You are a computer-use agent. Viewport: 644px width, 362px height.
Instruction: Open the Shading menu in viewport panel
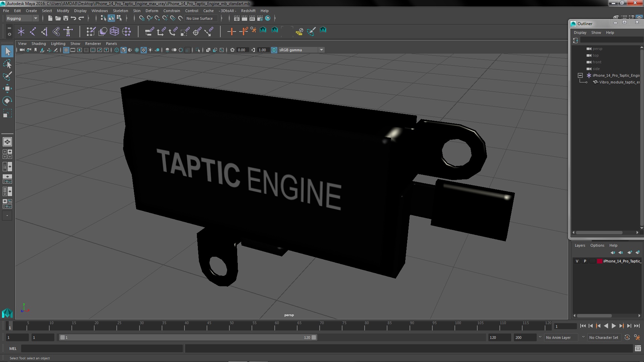point(39,44)
